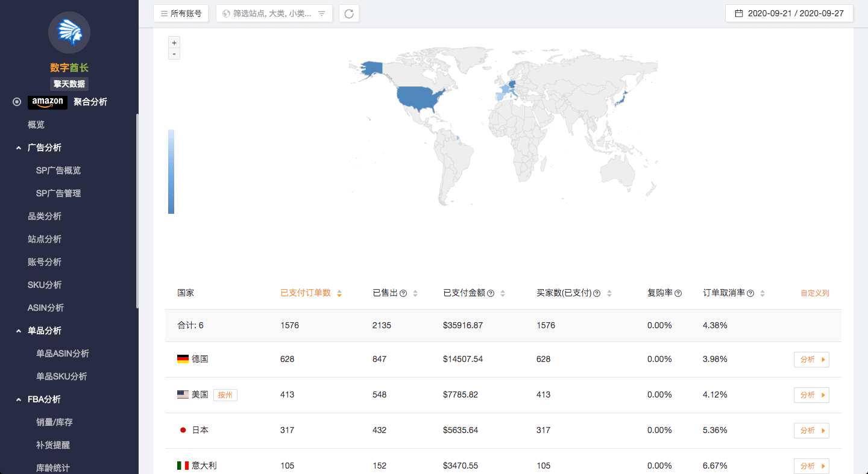
Task: Zoom in on the world map
Action: click(174, 43)
